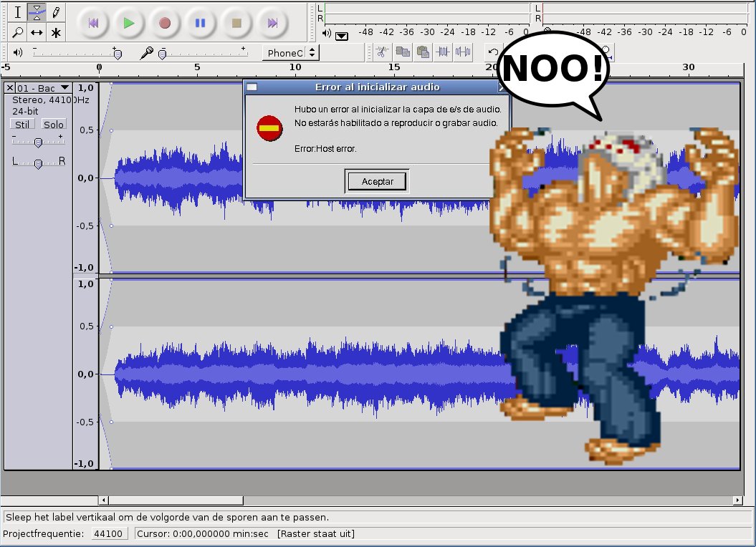Screen dimensions: 756x547
Task: Select the Draw pencil tool
Action: (x=55, y=12)
